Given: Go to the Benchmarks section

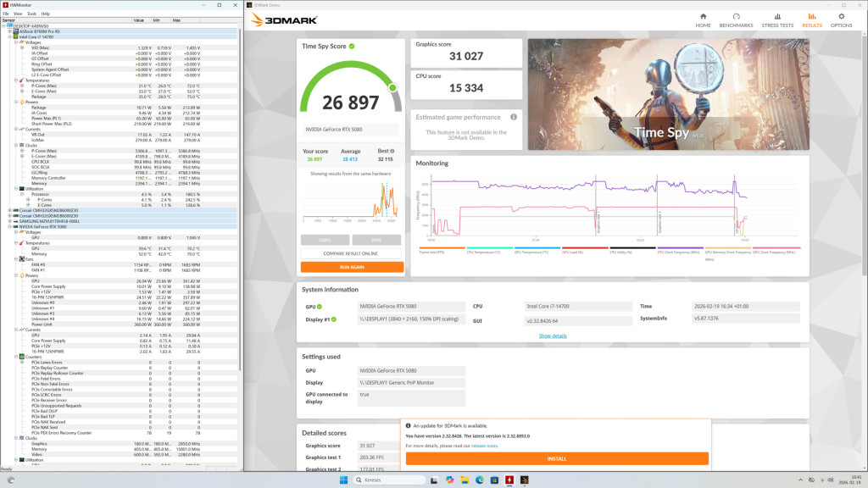Looking at the screenshot, I should 736,19.
